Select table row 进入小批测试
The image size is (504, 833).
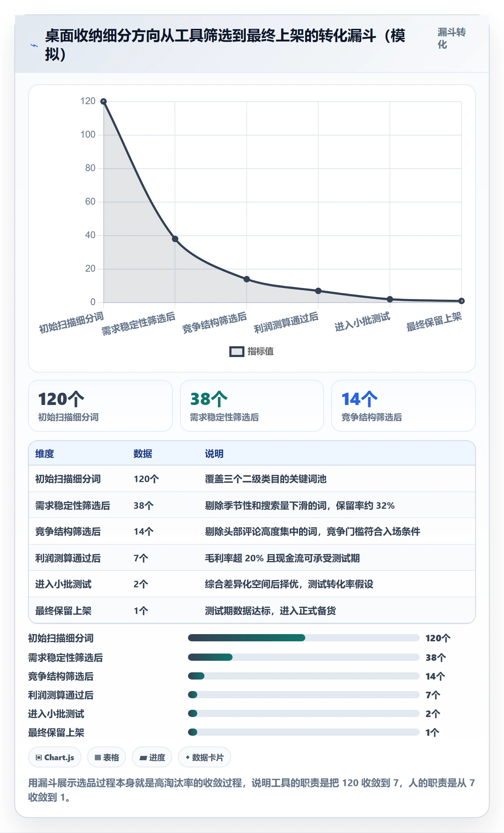point(252,584)
